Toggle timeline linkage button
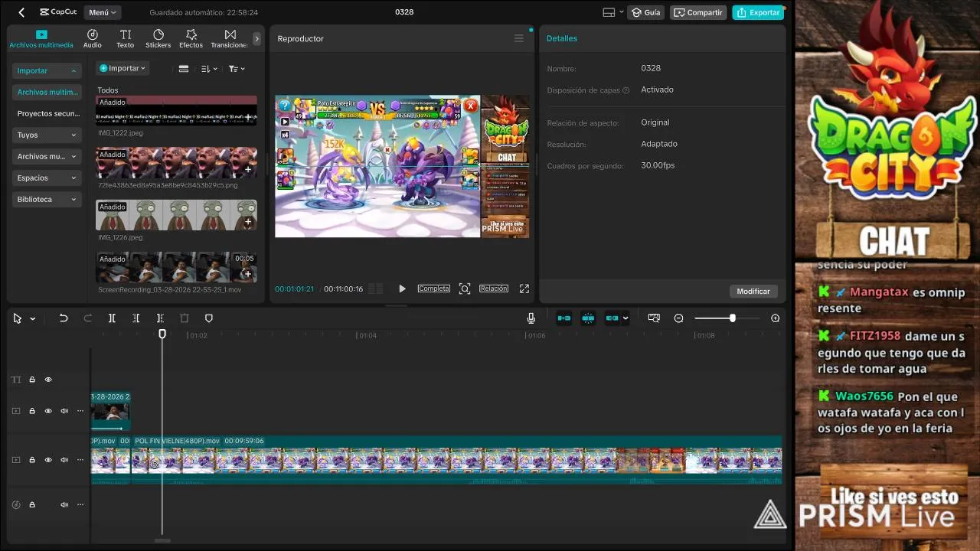The height and width of the screenshot is (551, 980). click(612, 318)
